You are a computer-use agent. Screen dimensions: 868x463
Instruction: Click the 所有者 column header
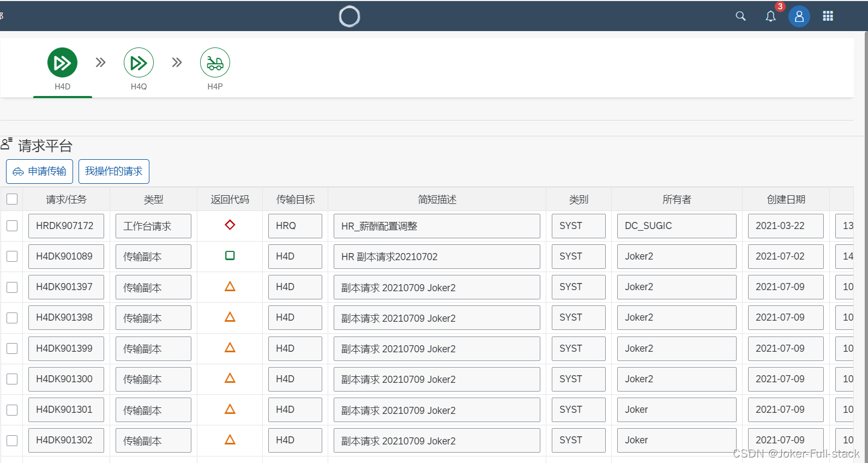(677, 200)
